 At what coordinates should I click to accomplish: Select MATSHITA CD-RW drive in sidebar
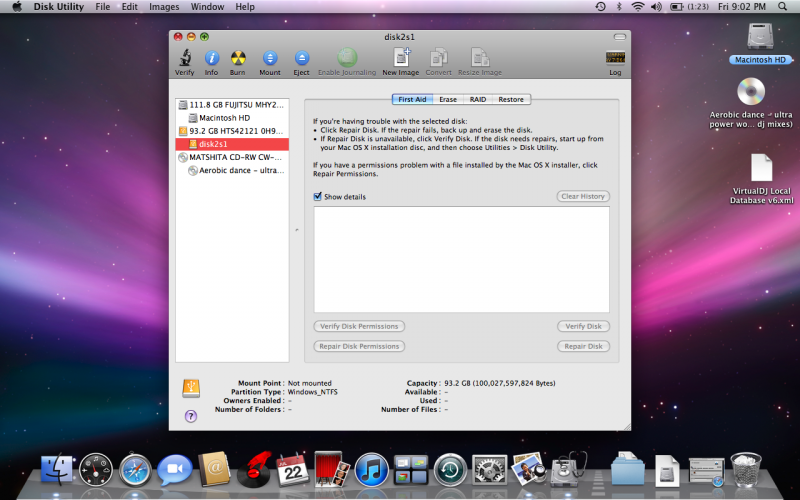pyautogui.click(x=232, y=157)
